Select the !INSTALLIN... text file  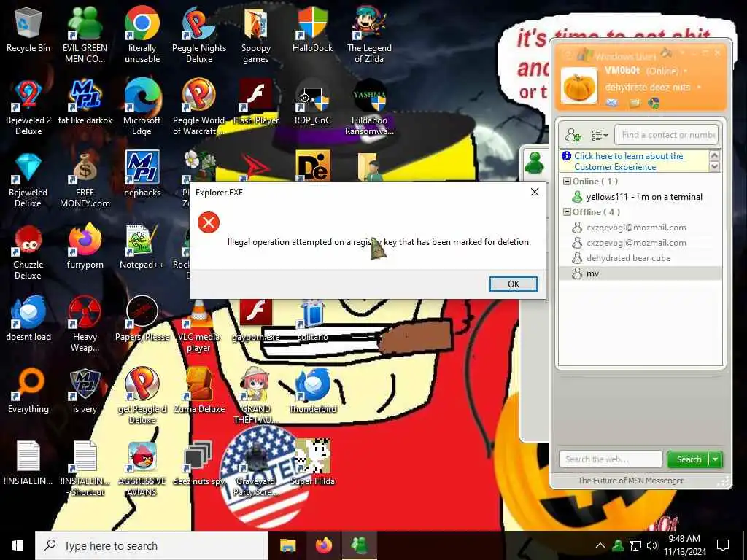point(28,464)
